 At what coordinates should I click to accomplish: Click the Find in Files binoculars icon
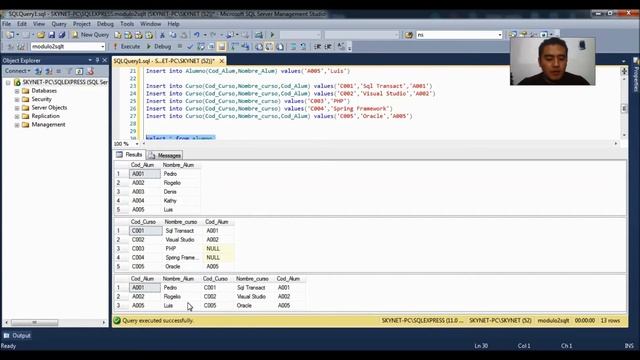tap(409, 35)
